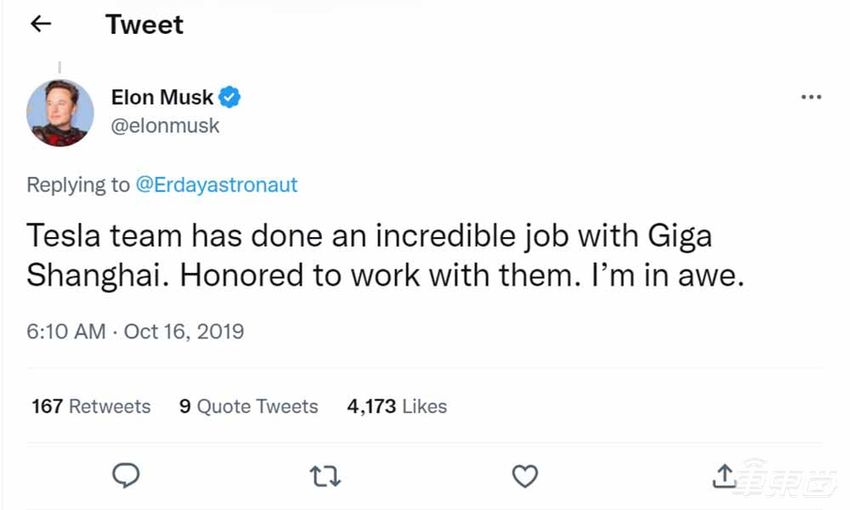Open Elon Musk's profile picture

pos(60,112)
